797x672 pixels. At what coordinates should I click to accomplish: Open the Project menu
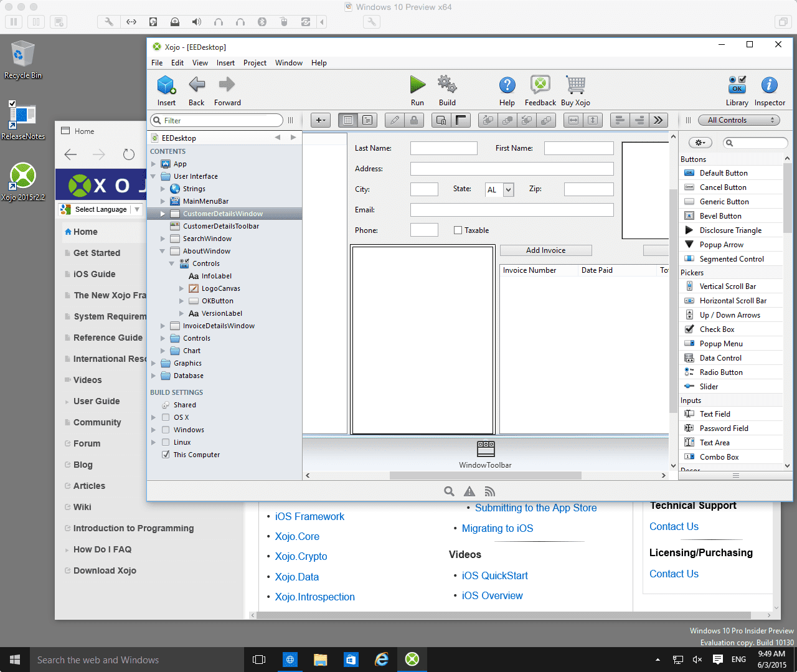click(x=255, y=63)
